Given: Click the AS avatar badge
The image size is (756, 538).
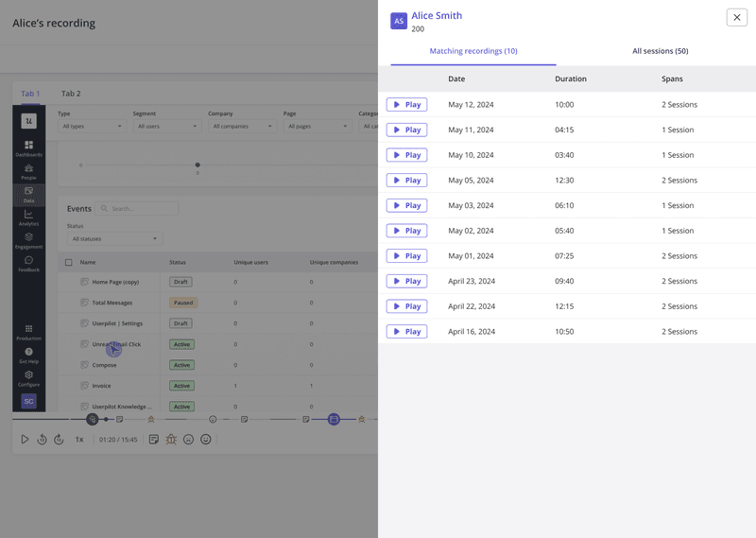Looking at the screenshot, I should 399,21.
